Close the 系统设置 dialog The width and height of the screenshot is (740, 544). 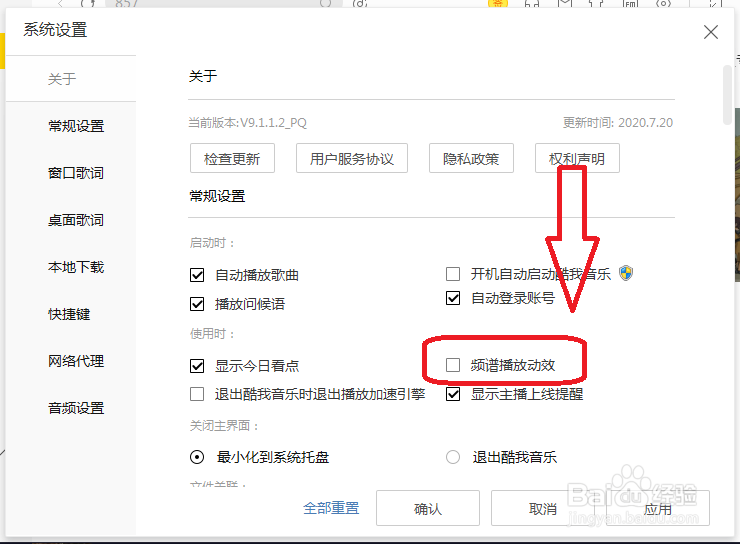(x=711, y=33)
